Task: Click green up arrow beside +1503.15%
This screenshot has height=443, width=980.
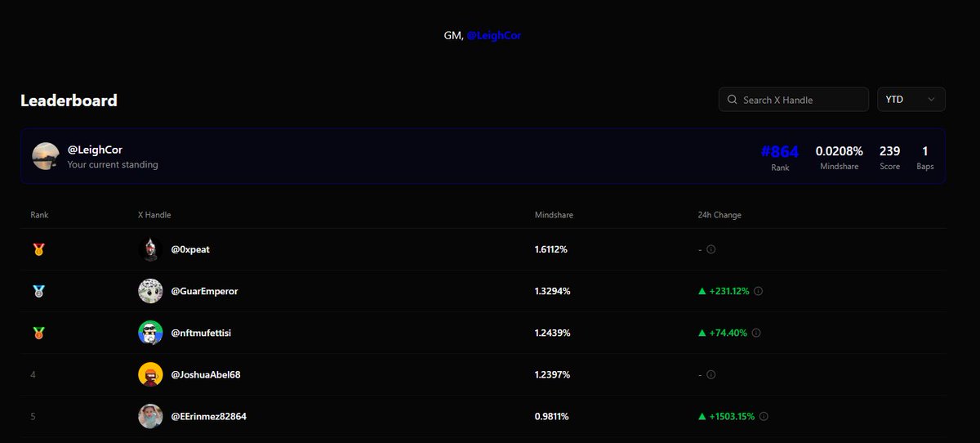Action: (x=702, y=416)
